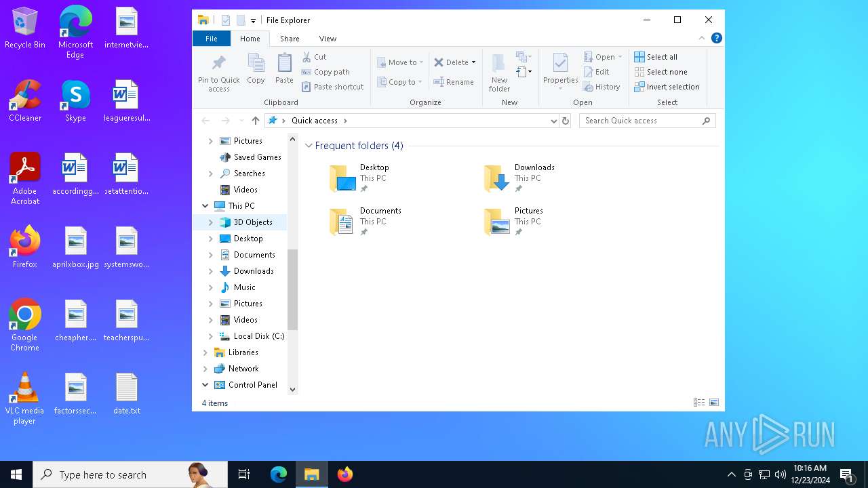
Task: Click the Up directory arrow
Action: point(256,121)
